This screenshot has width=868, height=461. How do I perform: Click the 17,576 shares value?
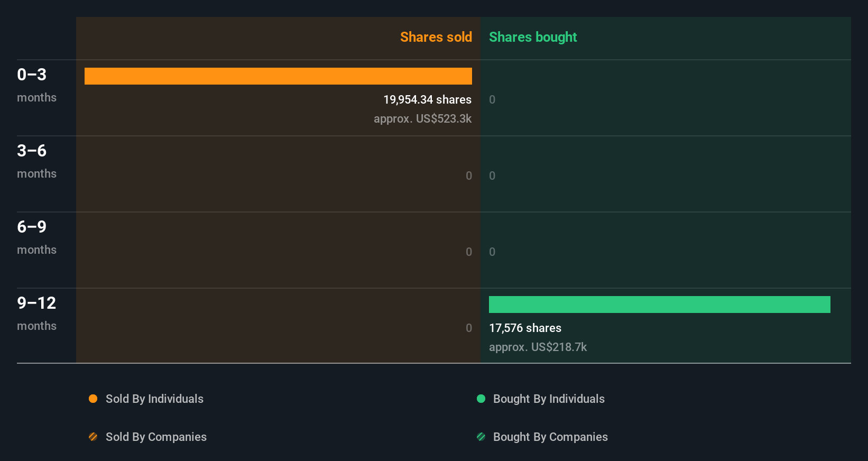click(x=525, y=328)
